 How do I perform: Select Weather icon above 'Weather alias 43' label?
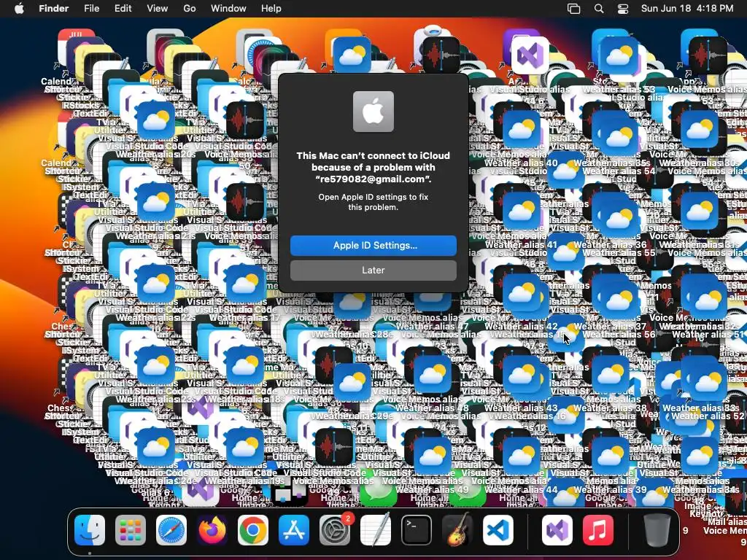[522, 374]
